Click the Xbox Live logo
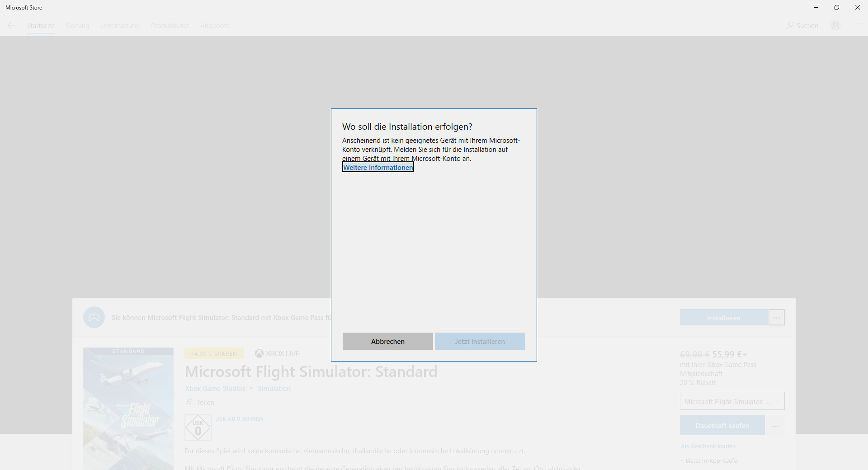The width and height of the screenshot is (868, 470). pyautogui.click(x=277, y=353)
